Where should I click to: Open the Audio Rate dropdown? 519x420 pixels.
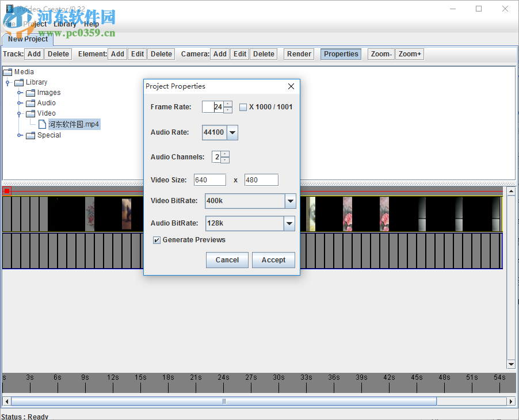[x=232, y=132]
